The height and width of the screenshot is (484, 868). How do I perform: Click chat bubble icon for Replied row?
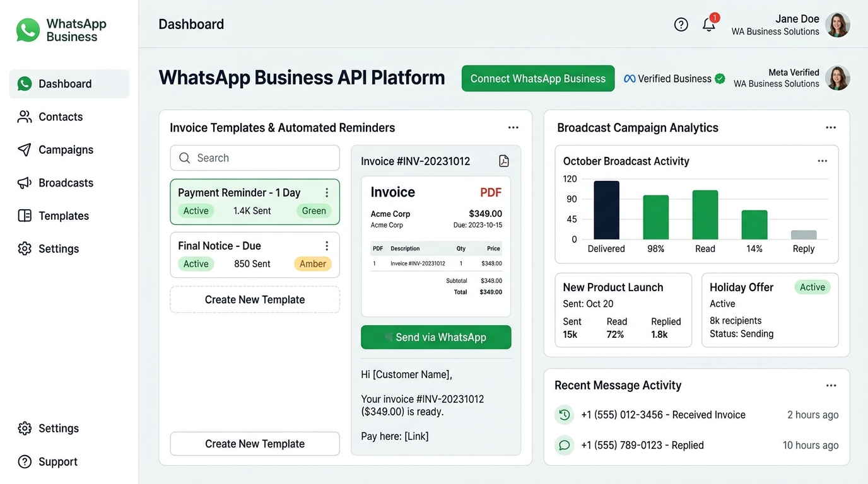pos(565,445)
